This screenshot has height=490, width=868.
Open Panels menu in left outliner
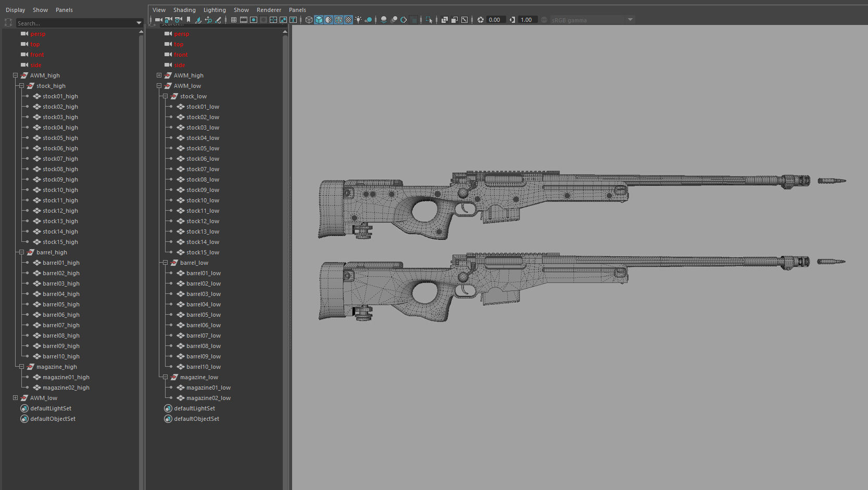[64, 10]
